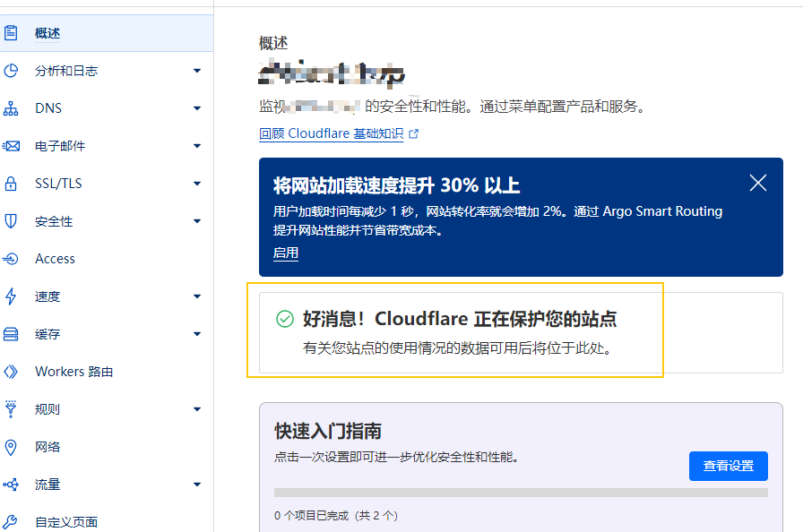Click the 好消息 Cloudflare 正在保护您的站点 heading
The width and height of the screenshot is (803, 532).
[460, 319]
